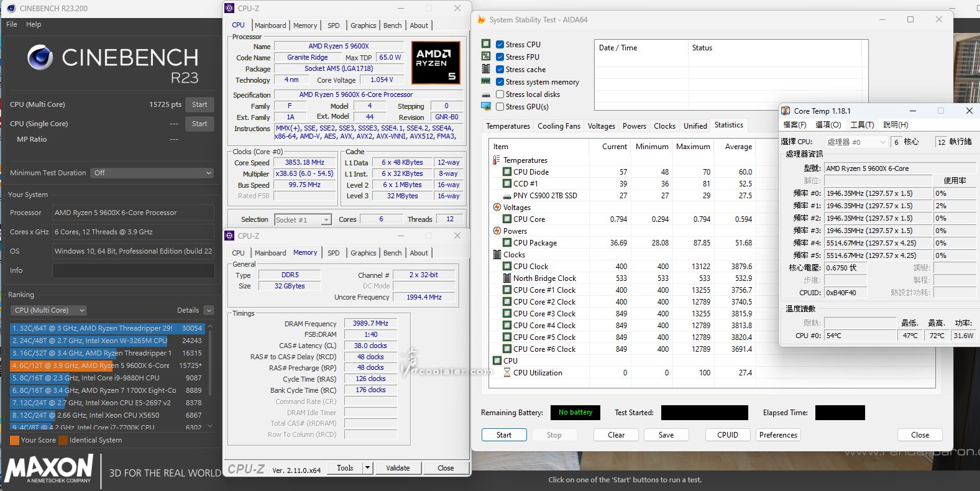Click the CPU Diode sensor icon
Image resolution: width=980 pixels, height=491 pixels.
click(x=507, y=172)
